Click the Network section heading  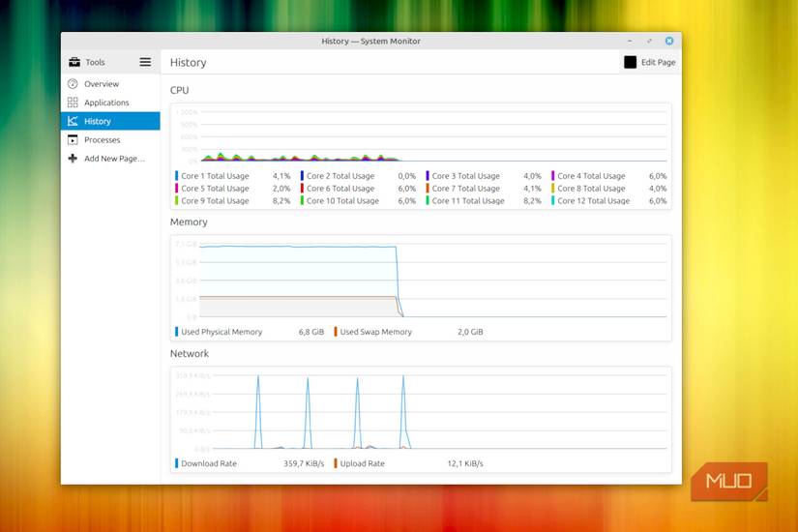click(190, 353)
